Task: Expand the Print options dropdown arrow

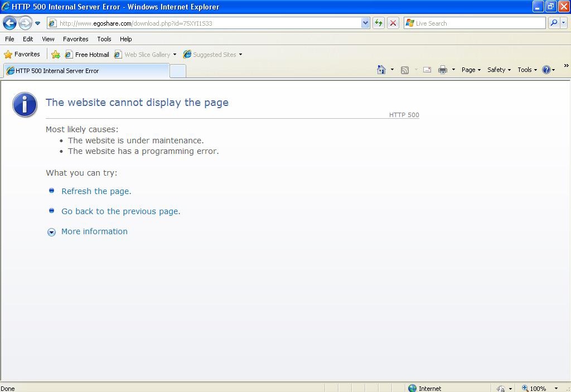Action: coord(453,70)
